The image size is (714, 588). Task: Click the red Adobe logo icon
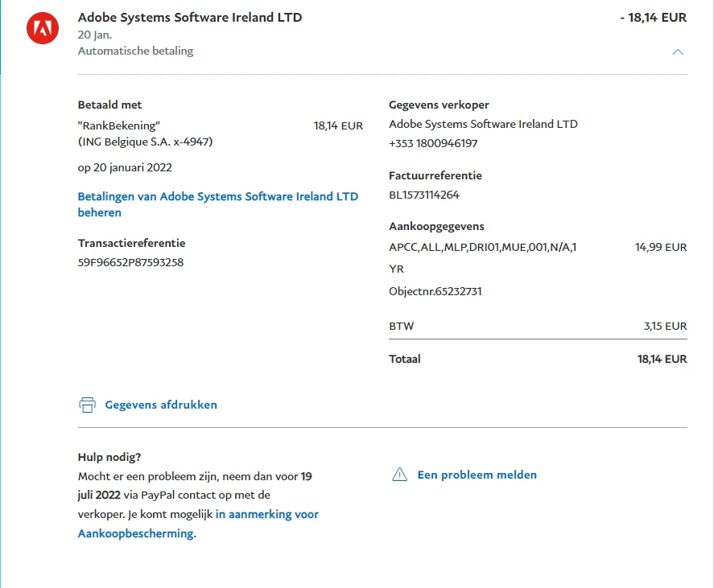(x=43, y=28)
